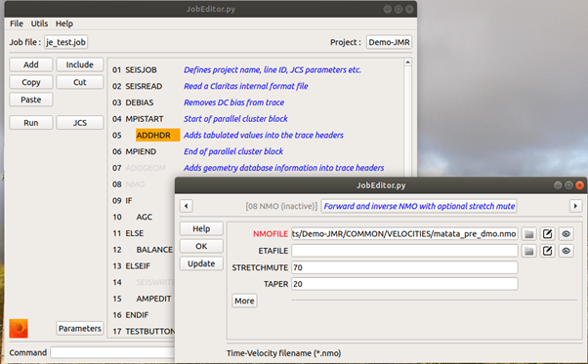The image size is (588, 364).
Task: Click SEISJOB description text
Action: click(273, 70)
